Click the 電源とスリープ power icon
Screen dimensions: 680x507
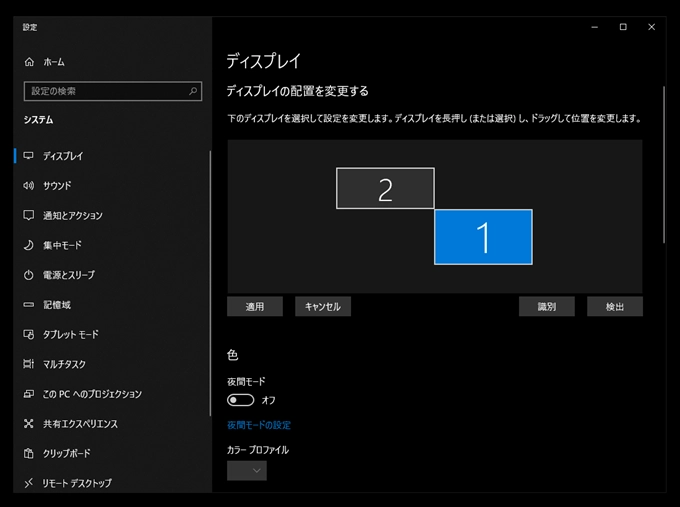[x=29, y=275]
